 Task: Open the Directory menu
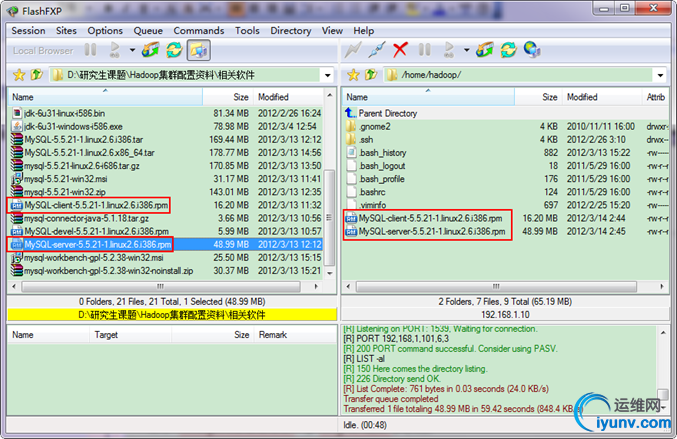[x=291, y=31]
